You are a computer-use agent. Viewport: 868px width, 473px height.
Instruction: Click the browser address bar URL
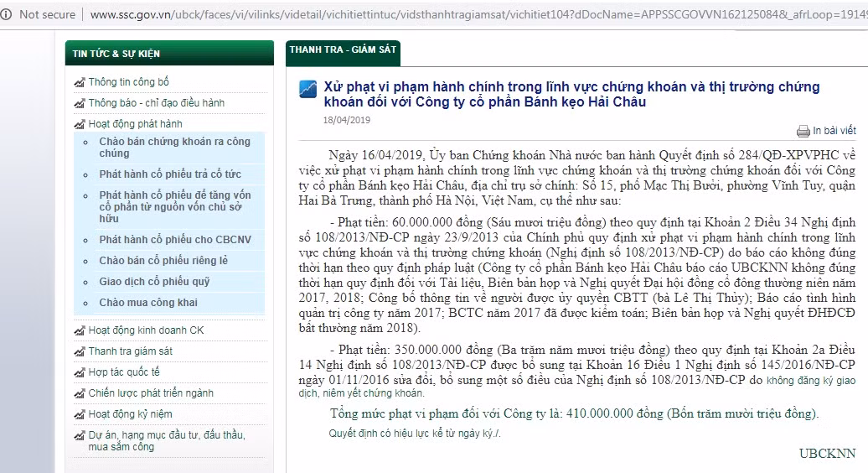tap(479, 14)
